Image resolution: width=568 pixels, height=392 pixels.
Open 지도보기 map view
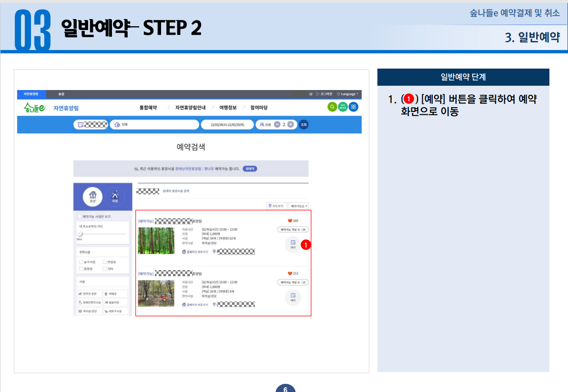pos(276,206)
